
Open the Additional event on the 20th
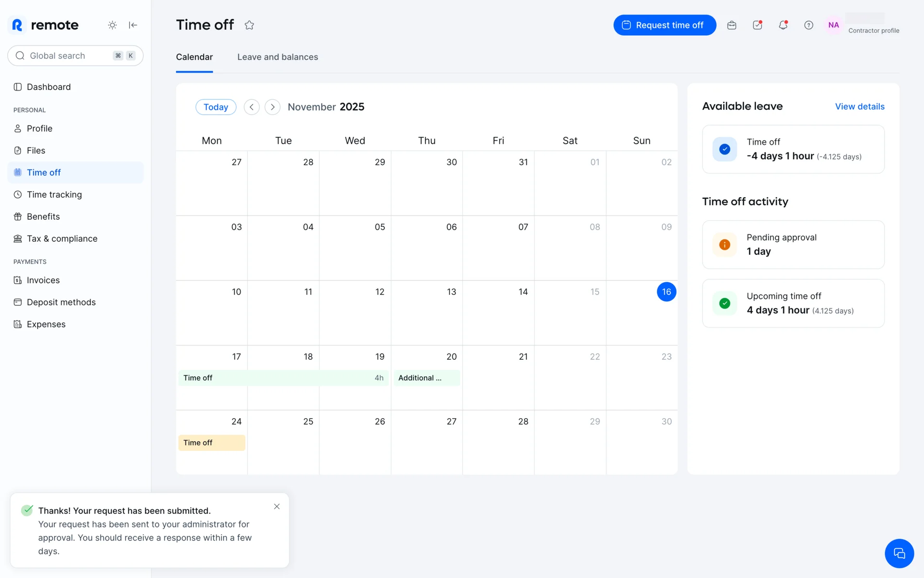point(426,378)
